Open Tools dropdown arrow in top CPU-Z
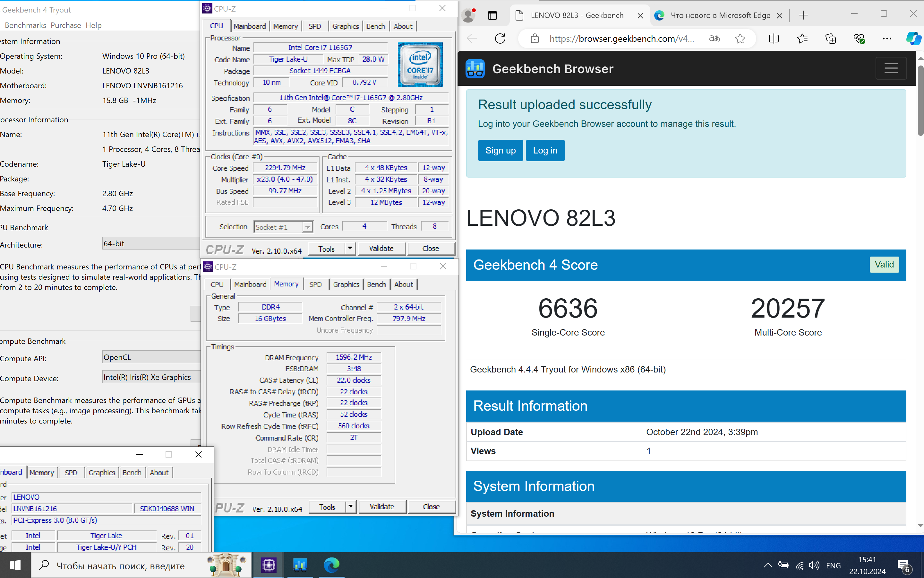The height and width of the screenshot is (578, 924). pos(350,249)
